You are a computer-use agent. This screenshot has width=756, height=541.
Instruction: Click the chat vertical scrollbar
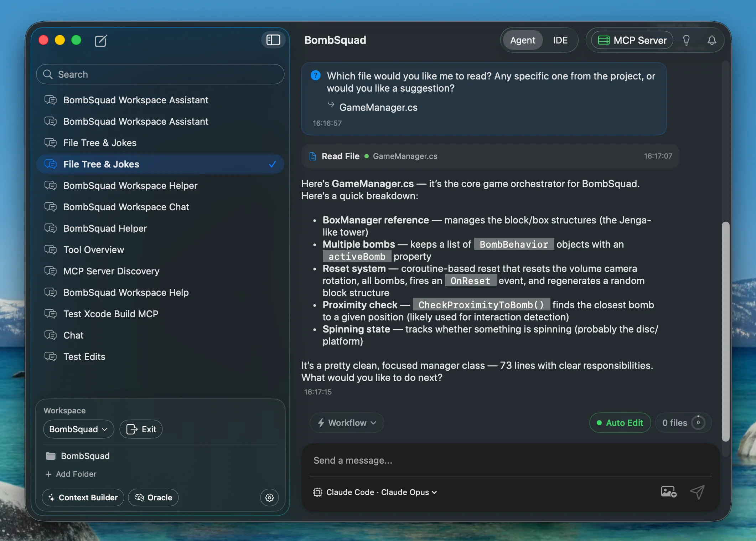tap(725, 331)
